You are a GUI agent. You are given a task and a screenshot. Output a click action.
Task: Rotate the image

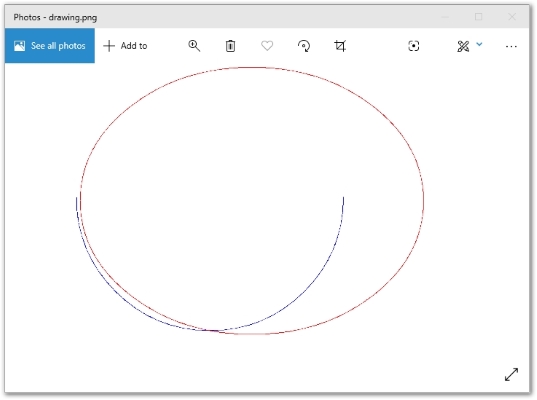[304, 46]
